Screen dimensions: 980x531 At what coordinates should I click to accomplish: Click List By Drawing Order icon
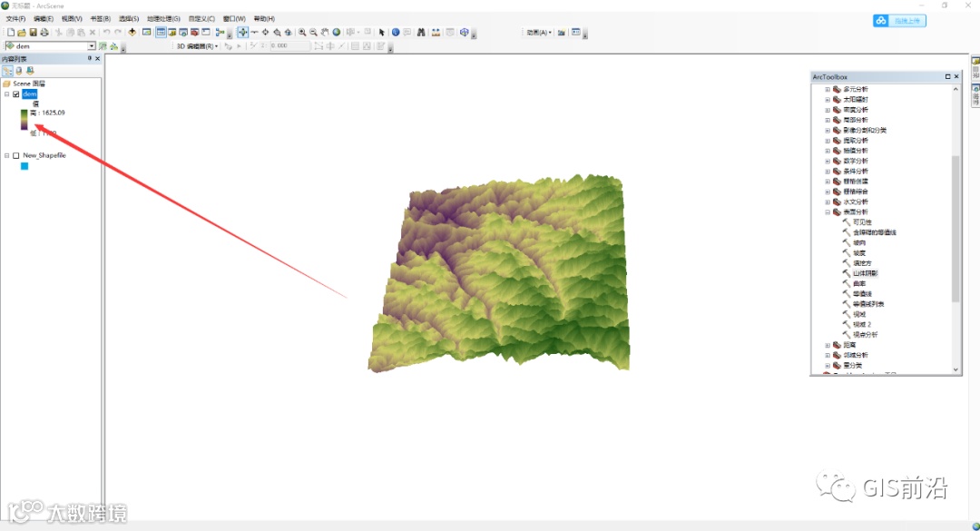pos(7,71)
